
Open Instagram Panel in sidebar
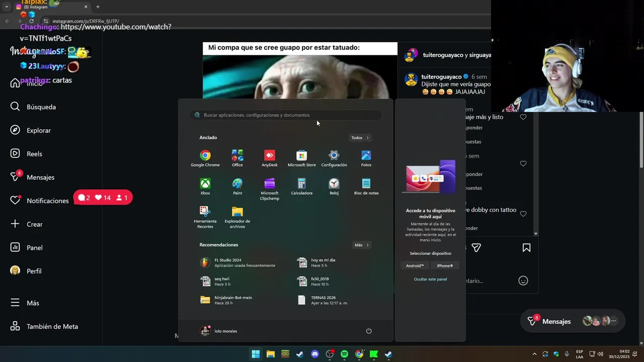[x=27, y=248]
